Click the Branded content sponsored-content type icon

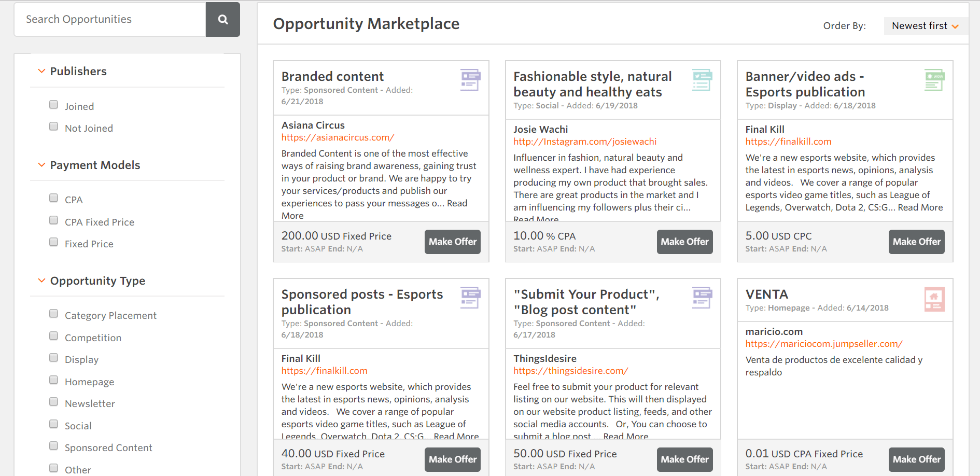(470, 80)
